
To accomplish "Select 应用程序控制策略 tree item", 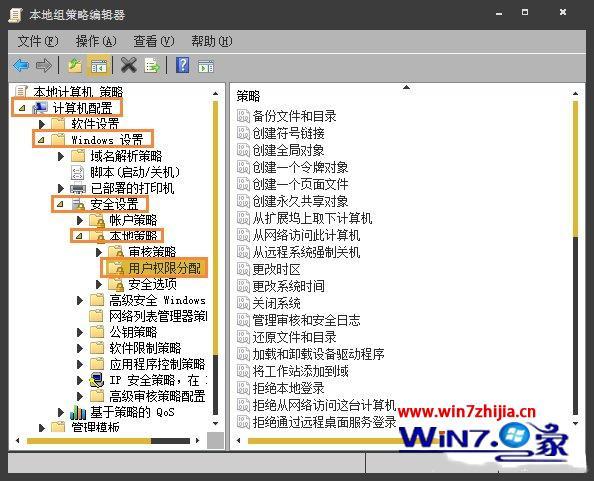I will 157,364.
